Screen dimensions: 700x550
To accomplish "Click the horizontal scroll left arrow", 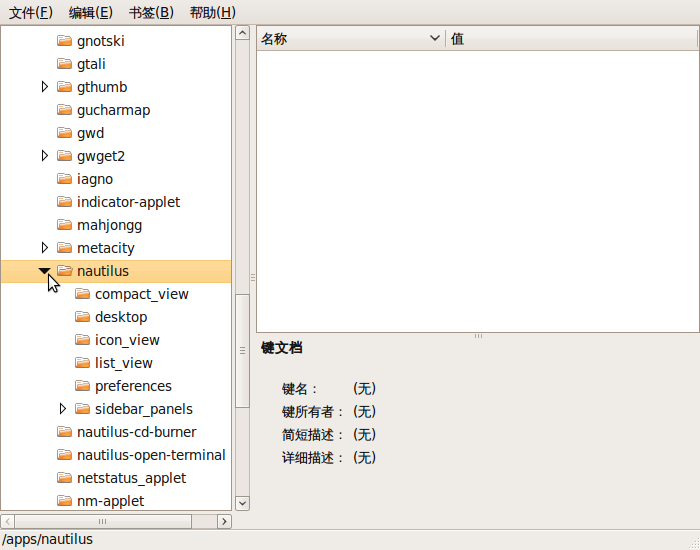I will [8, 521].
